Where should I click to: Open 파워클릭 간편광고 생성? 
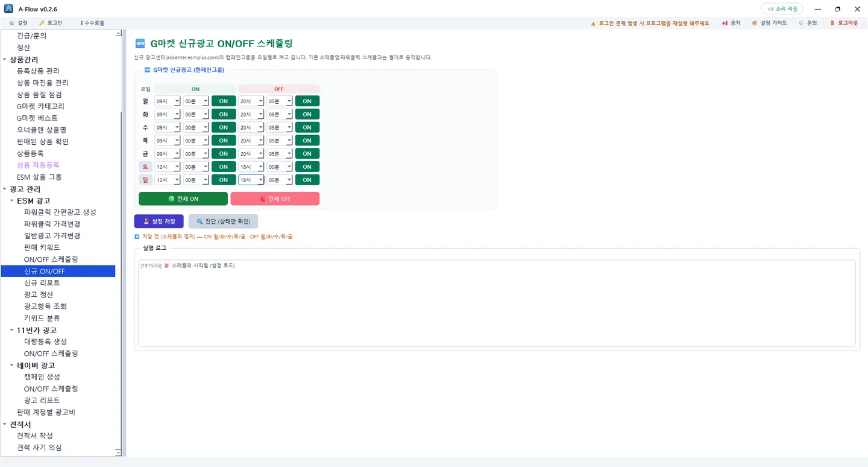60,212
